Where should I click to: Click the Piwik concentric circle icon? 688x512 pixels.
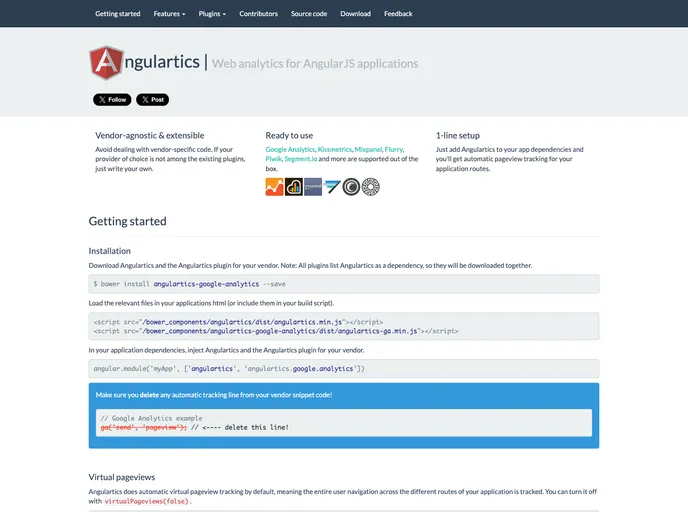[x=351, y=187]
